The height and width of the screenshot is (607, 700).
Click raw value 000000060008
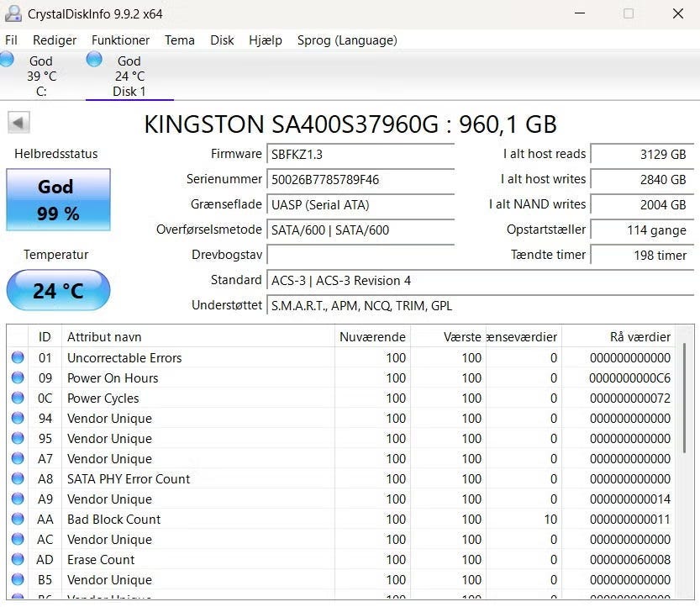[x=630, y=559]
